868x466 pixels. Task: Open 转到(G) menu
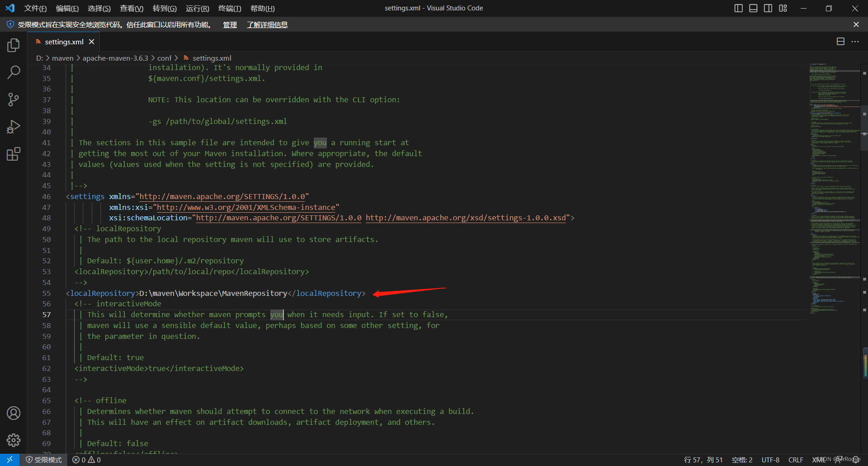coord(165,8)
